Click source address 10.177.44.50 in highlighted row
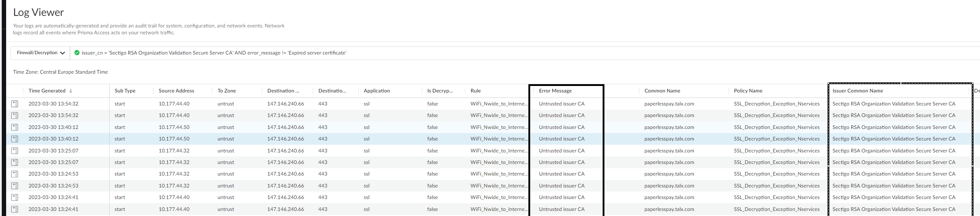 pos(174,139)
